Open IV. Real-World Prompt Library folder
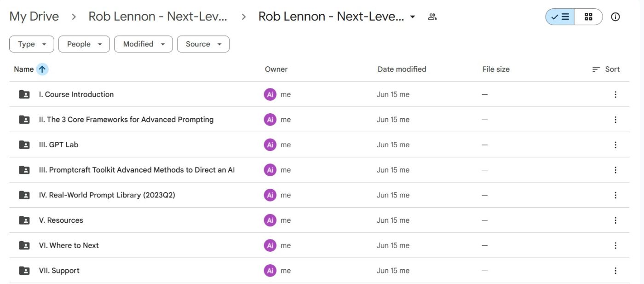644x284 pixels. 107,195
